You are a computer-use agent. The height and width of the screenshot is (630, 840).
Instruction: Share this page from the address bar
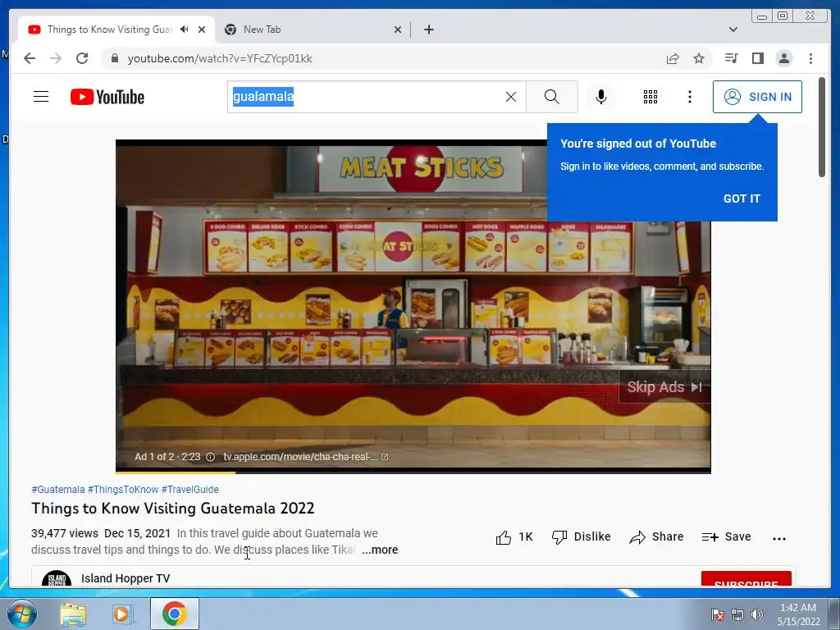(x=673, y=58)
